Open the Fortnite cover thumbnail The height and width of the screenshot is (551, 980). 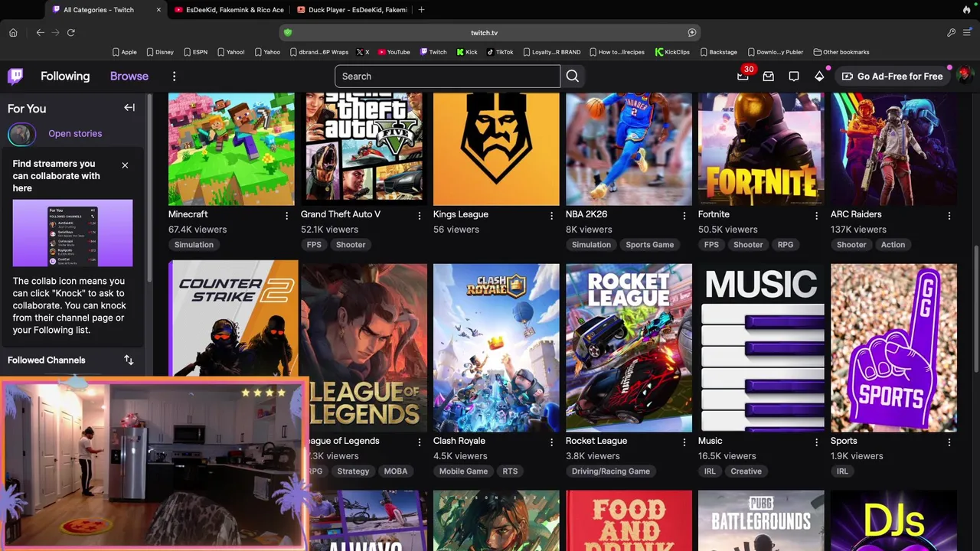tap(761, 149)
